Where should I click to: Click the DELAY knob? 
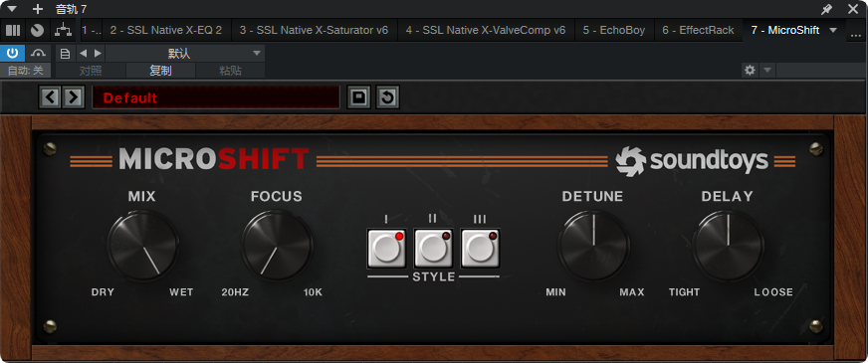coord(728,245)
